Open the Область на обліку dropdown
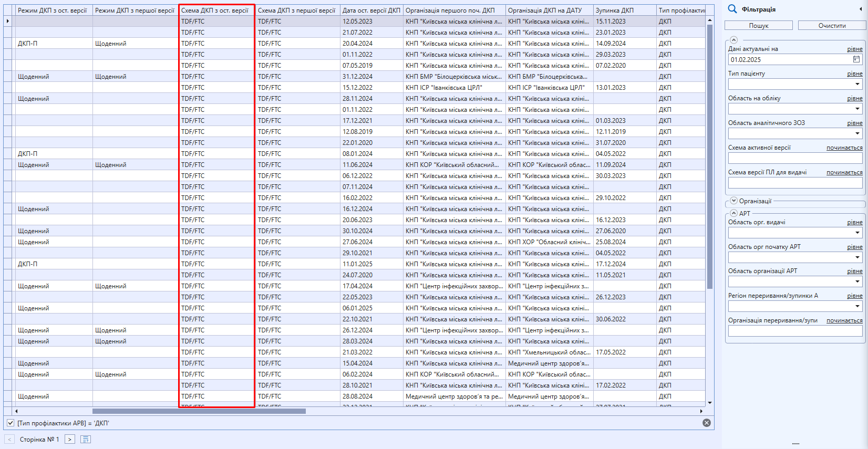The height and width of the screenshot is (449, 868). [857, 109]
